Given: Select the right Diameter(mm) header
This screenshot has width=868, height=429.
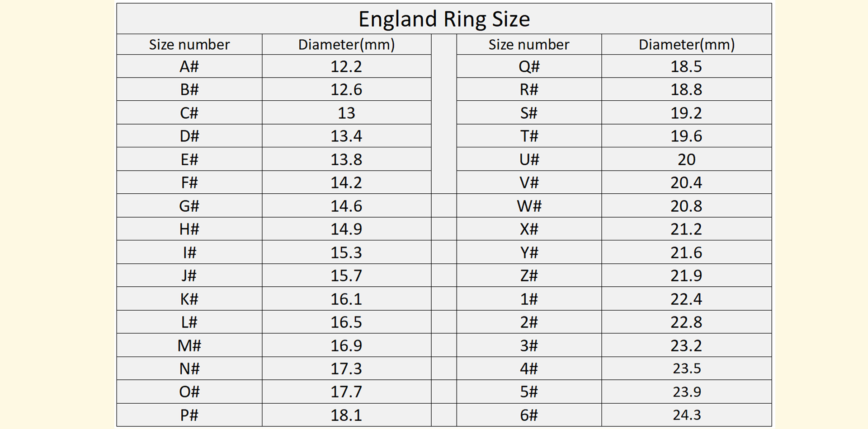Looking at the screenshot, I should coord(686,45).
